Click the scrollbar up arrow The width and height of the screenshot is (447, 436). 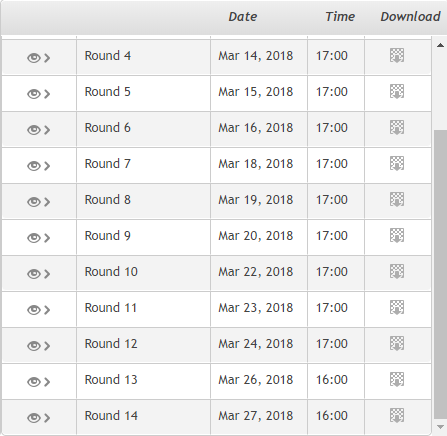pyautogui.click(x=440, y=45)
